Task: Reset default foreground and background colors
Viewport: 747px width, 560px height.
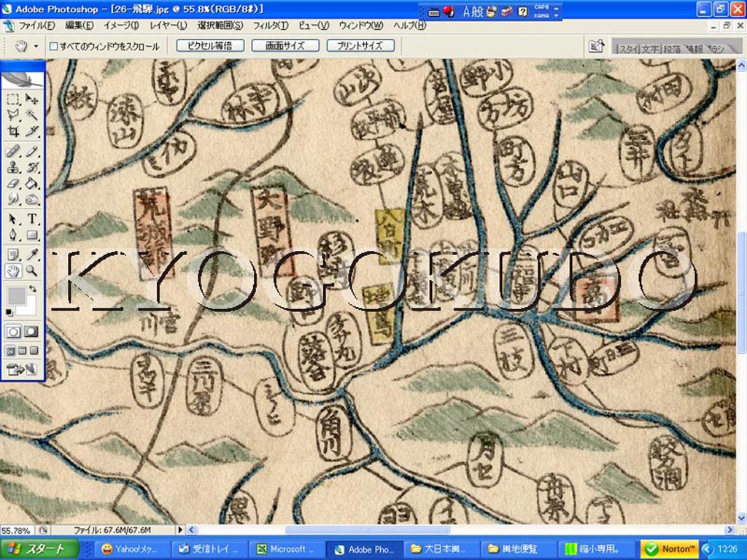Action: coord(9,312)
